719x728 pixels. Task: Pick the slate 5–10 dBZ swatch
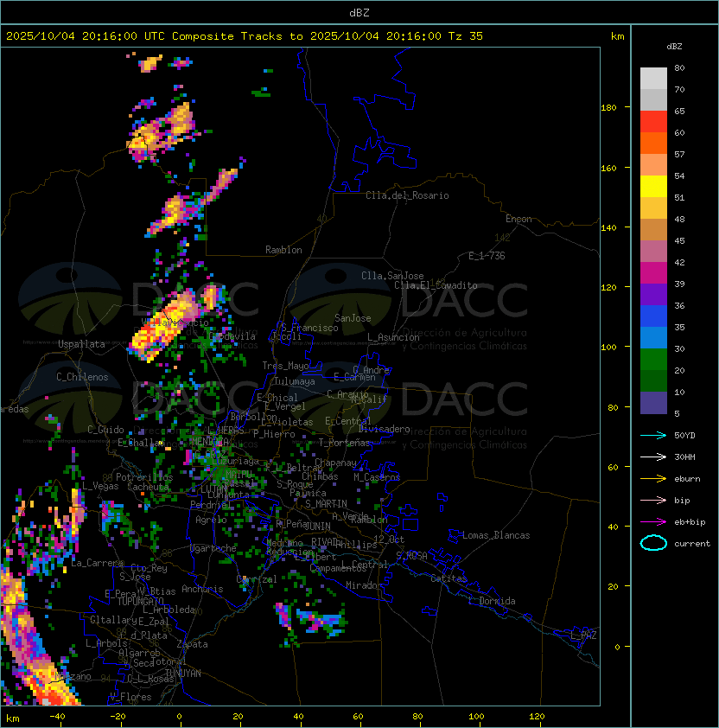tap(653, 403)
